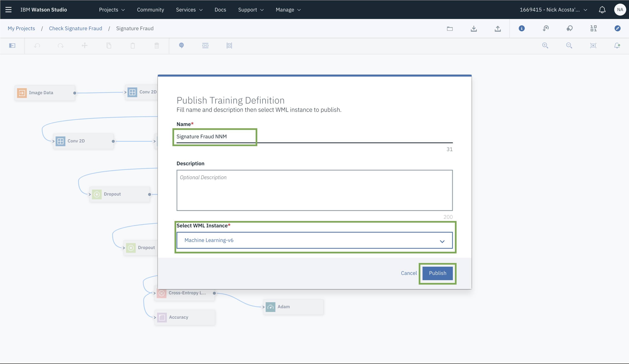Screen dimensions: 629x364
Task: Click the trash delete icon
Action: click(156, 45)
